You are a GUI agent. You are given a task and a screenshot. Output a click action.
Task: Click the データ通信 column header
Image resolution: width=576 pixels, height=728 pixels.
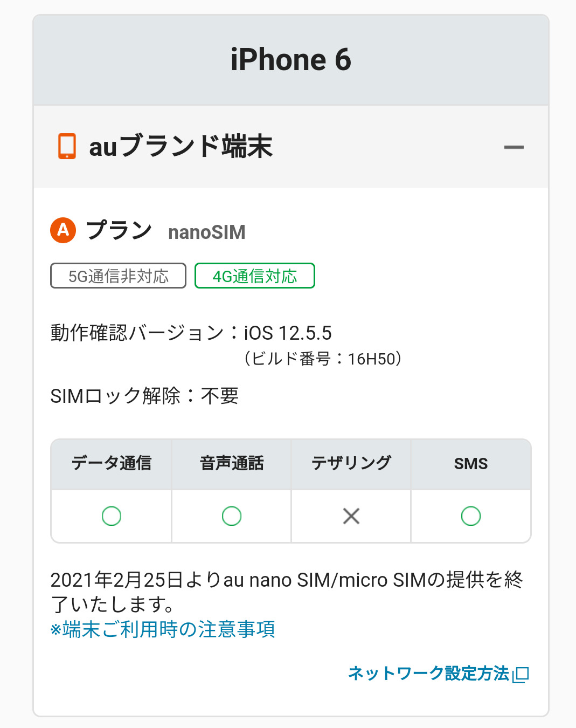112,463
